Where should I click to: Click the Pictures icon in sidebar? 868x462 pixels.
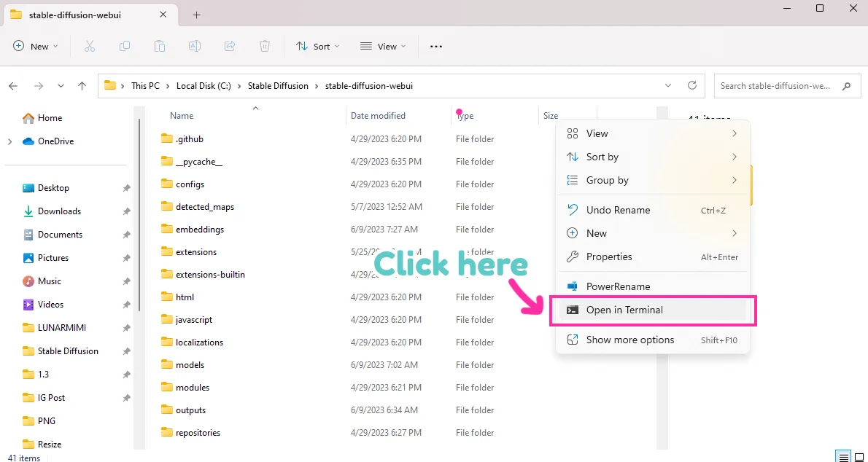coord(28,258)
